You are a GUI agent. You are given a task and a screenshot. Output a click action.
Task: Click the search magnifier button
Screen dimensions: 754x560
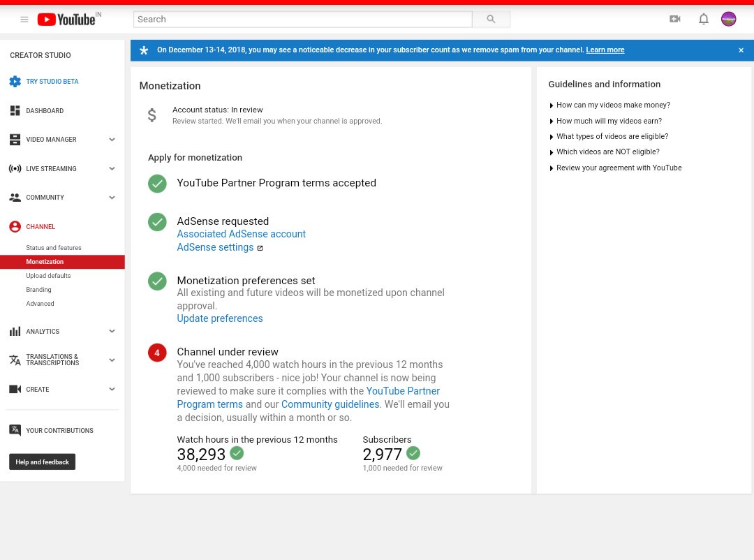point(491,20)
